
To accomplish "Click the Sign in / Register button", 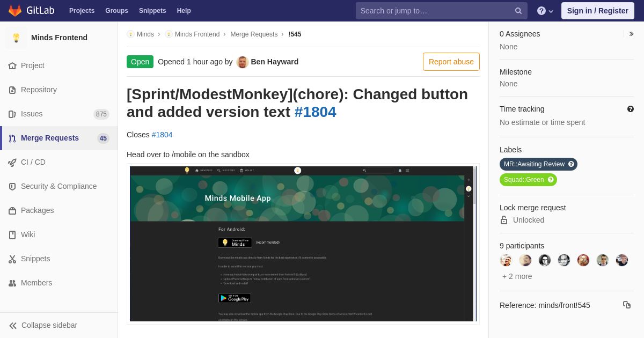I will coord(597,11).
